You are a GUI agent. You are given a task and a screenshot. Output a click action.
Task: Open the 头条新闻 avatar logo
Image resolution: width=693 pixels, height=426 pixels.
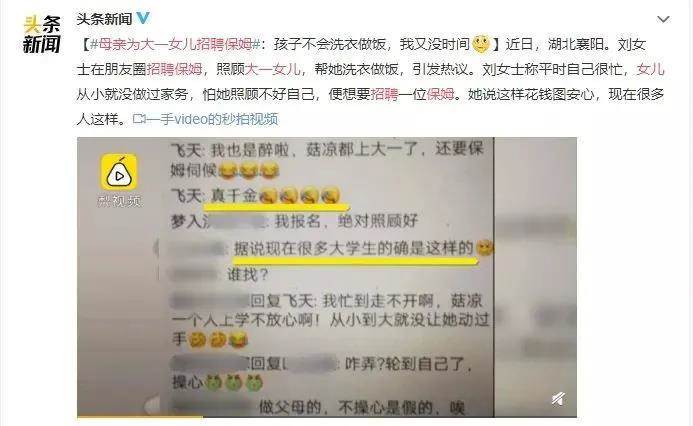pos(42,34)
